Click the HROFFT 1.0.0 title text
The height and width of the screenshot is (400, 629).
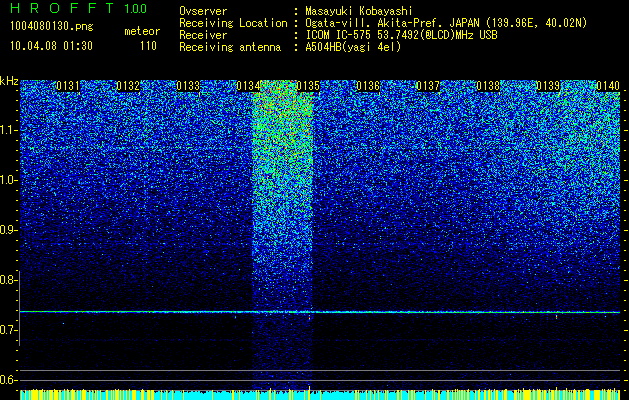coord(78,8)
